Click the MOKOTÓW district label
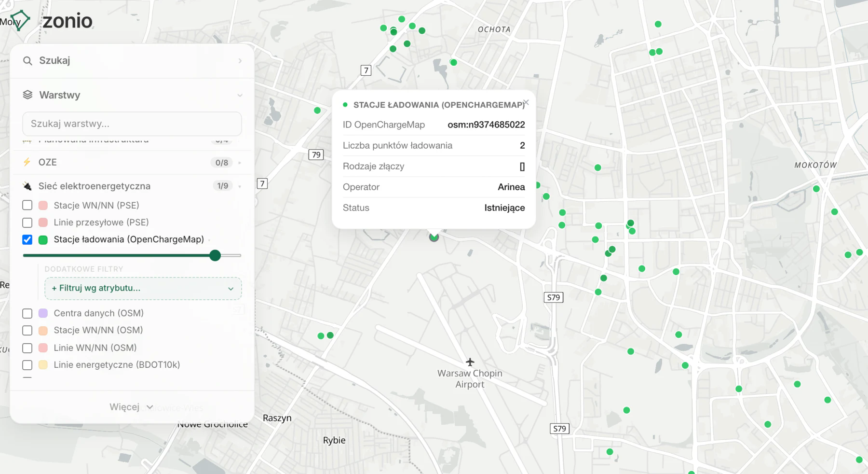This screenshot has width=868, height=474. pyautogui.click(x=815, y=165)
